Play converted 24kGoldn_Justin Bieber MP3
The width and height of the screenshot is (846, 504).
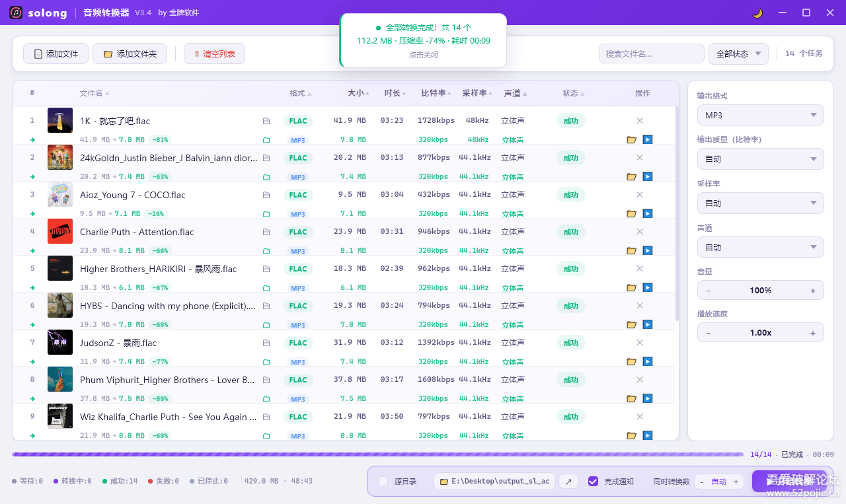[x=648, y=176]
